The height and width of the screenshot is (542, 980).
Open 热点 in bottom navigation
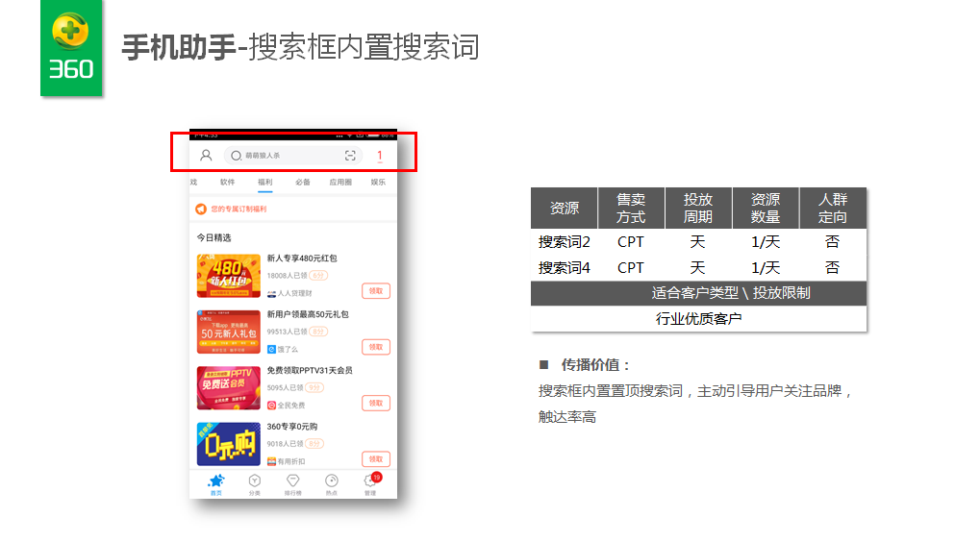331,484
